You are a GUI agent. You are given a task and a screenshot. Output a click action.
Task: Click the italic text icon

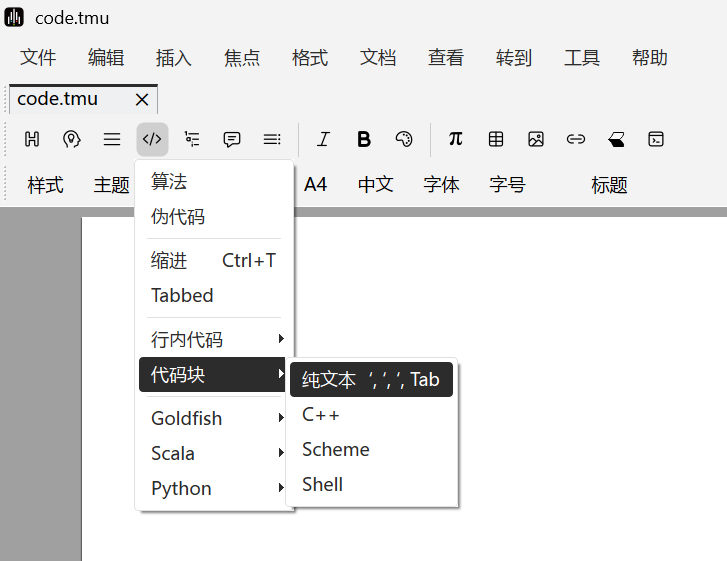pyautogui.click(x=323, y=139)
